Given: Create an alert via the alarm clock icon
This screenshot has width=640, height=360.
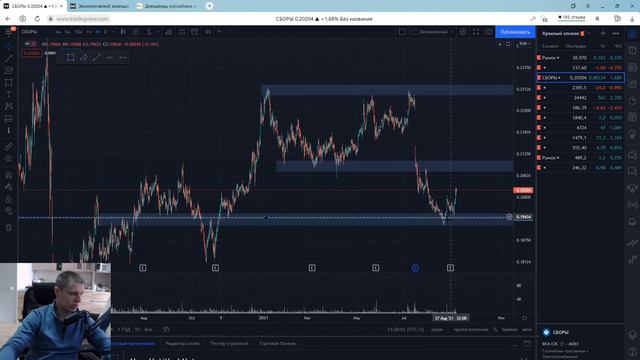Looking at the screenshot, I should click(x=195, y=32).
